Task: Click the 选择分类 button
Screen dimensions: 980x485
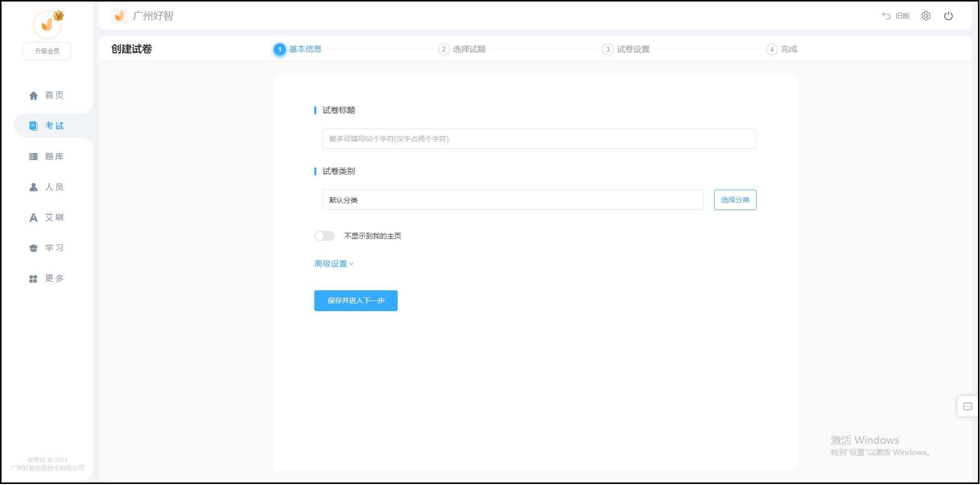Action: [735, 200]
